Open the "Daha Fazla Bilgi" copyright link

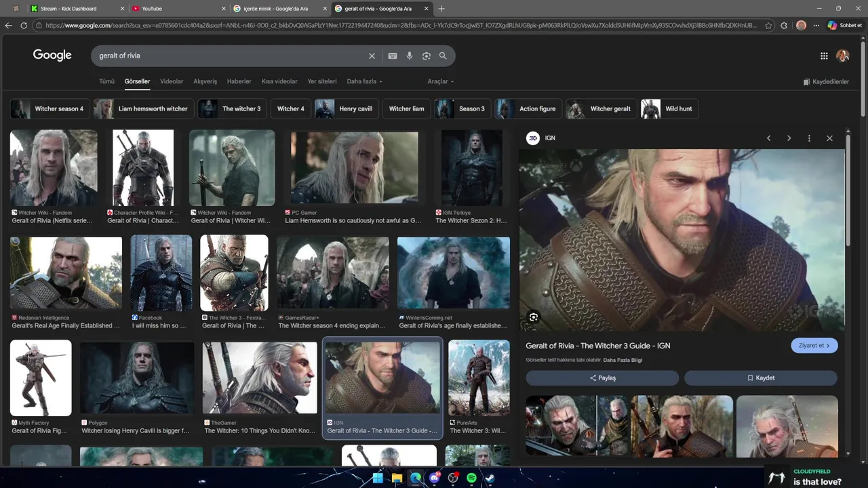pyautogui.click(x=623, y=360)
